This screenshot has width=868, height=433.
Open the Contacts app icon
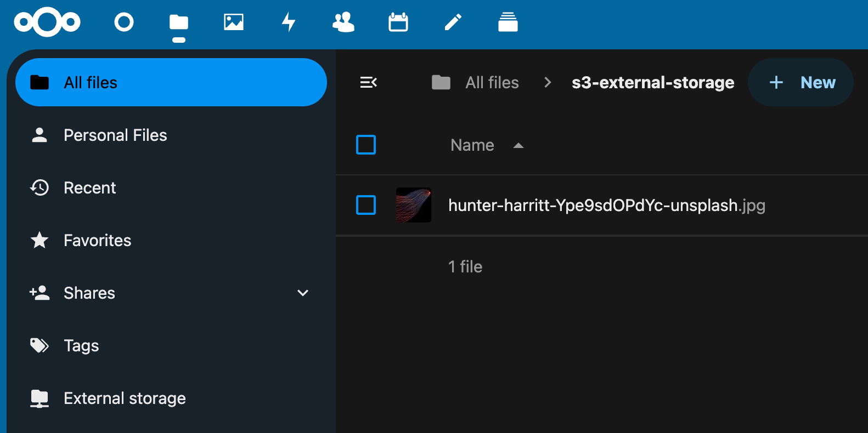pyautogui.click(x=343, y=22)
